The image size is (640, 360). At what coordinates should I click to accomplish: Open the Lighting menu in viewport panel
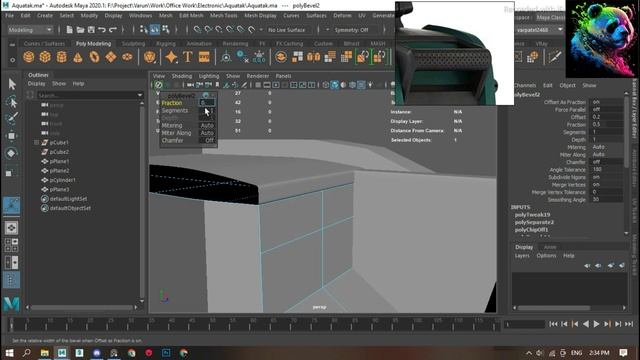[x=209, y=76]
